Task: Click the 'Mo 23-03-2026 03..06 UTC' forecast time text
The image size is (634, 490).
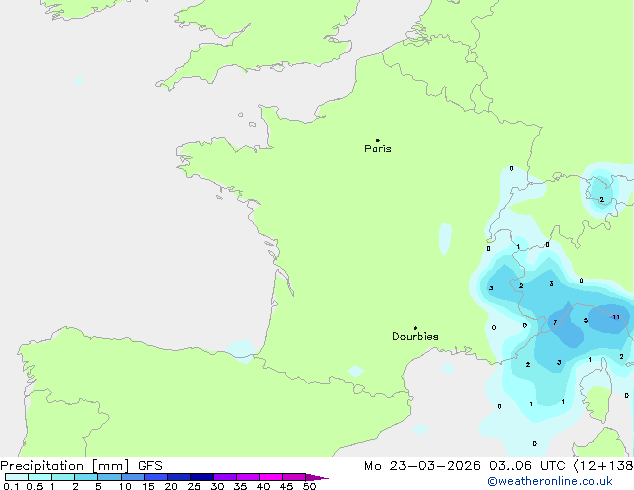Action: (464, 466)
